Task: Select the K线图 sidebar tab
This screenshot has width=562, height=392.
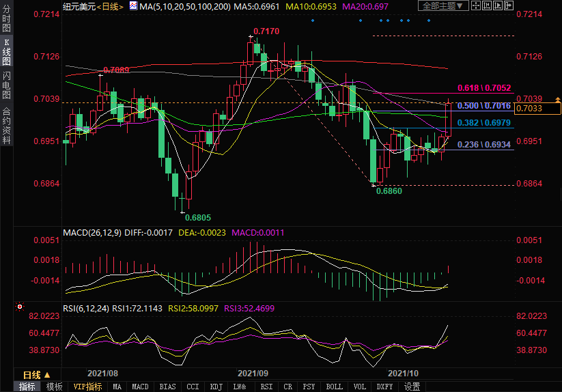Action: point(7,52)
